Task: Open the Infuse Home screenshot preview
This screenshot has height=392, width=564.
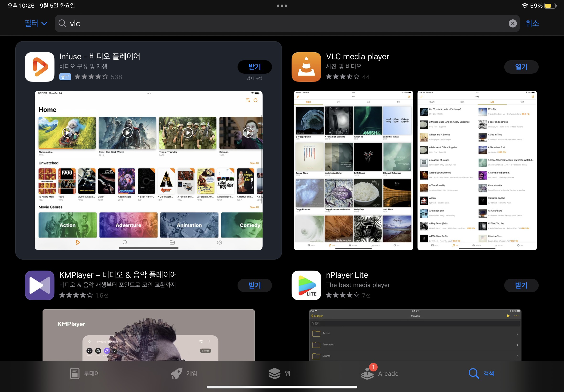Action: click(x=149, y=170)
